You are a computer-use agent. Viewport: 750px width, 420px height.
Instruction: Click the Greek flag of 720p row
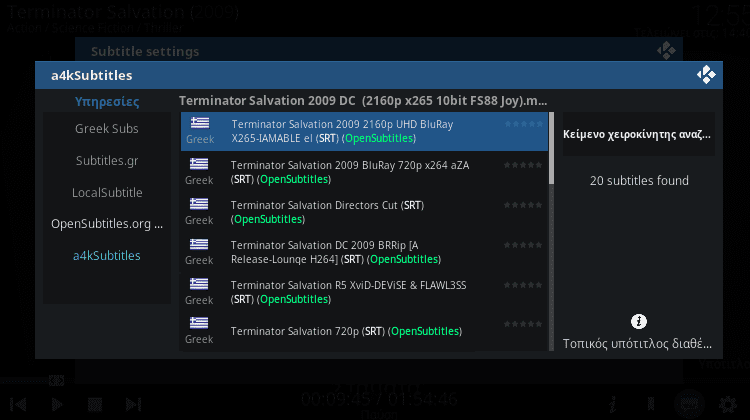coord(199,323)
